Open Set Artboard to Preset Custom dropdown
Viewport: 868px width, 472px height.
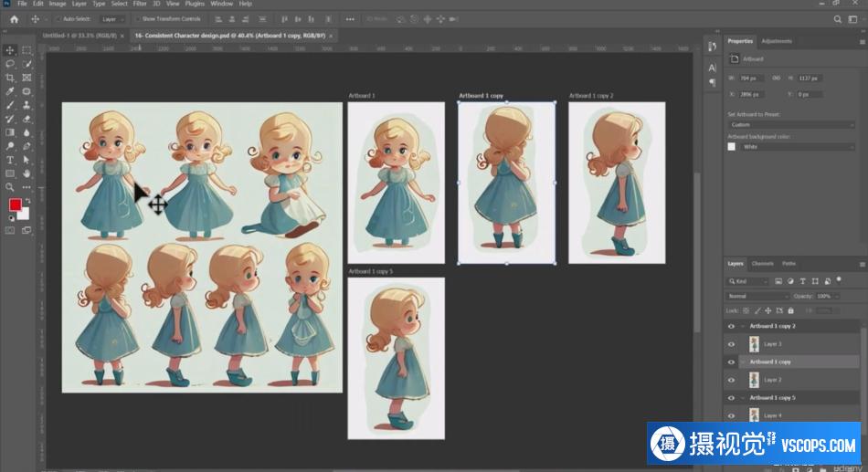(791, 125)
